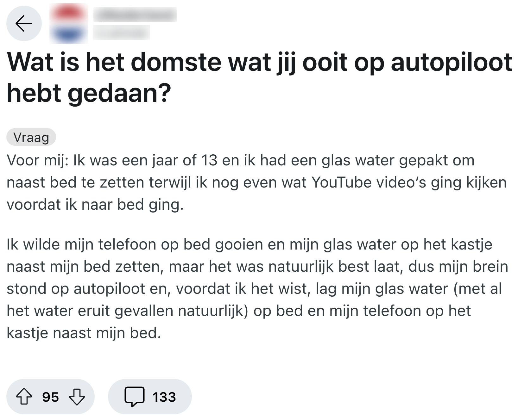Click the paragraph starting 'Voor mij:'
Image resolution: width=518 pixels, height=420 pixels.
[241, 160]
